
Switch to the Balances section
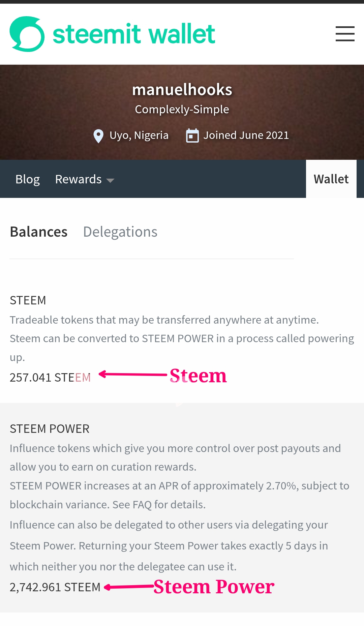pos(39,232)
